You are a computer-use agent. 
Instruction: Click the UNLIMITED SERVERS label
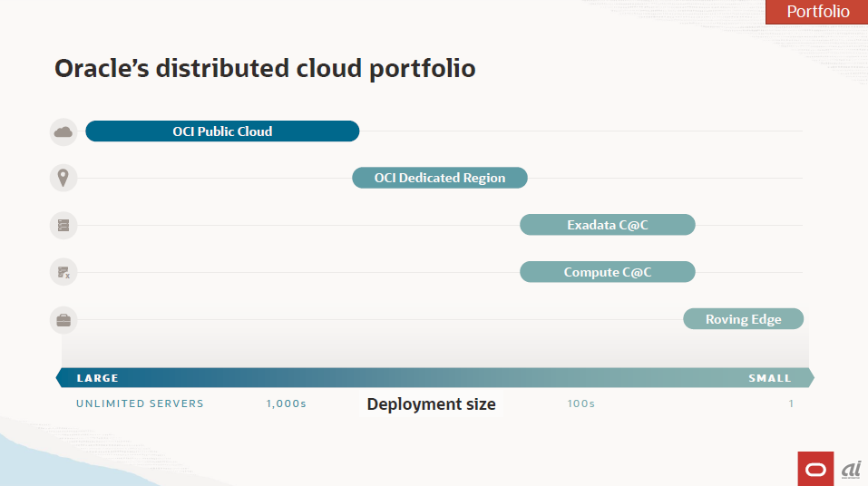tap(140, 403)
